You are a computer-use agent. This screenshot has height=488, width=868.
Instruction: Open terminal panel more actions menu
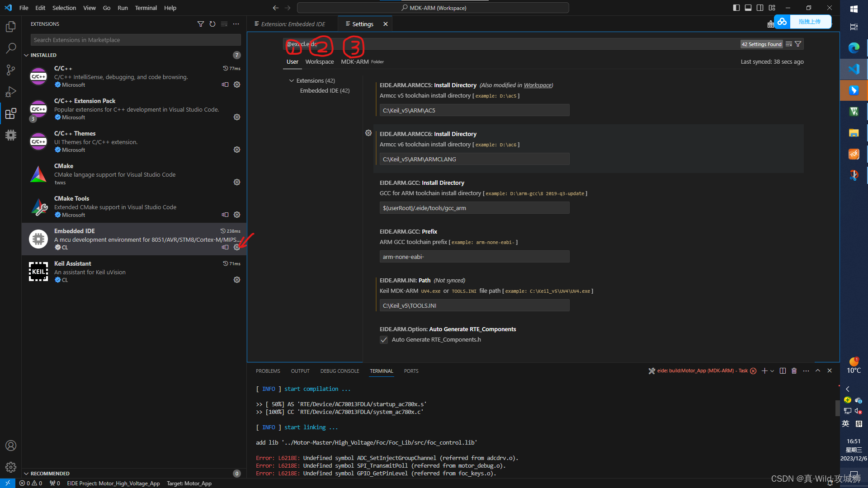[806, 371]
